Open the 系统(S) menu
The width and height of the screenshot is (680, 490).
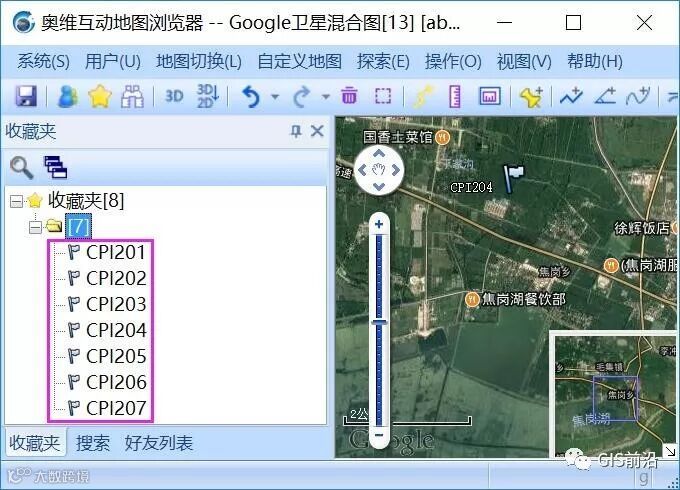point(43,62)
